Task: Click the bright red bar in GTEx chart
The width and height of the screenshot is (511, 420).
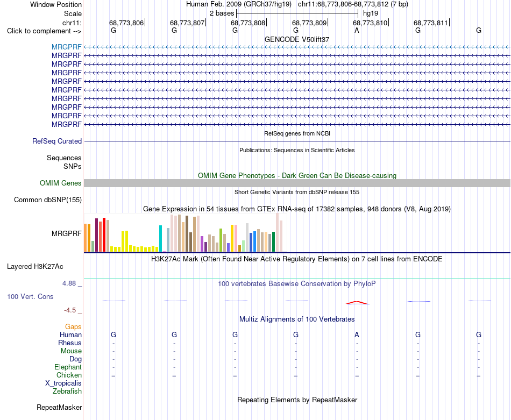Action: (x=104, y=234)
